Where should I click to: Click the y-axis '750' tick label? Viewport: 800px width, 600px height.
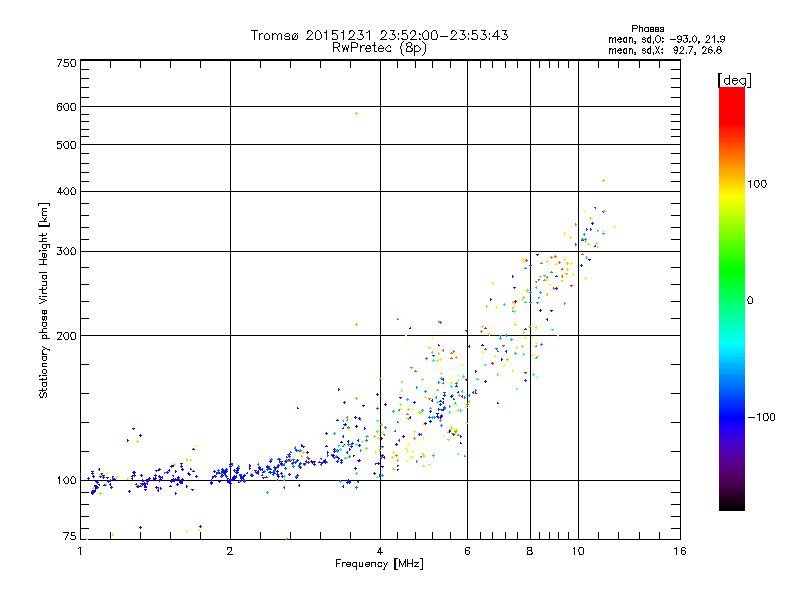[67, 63]
